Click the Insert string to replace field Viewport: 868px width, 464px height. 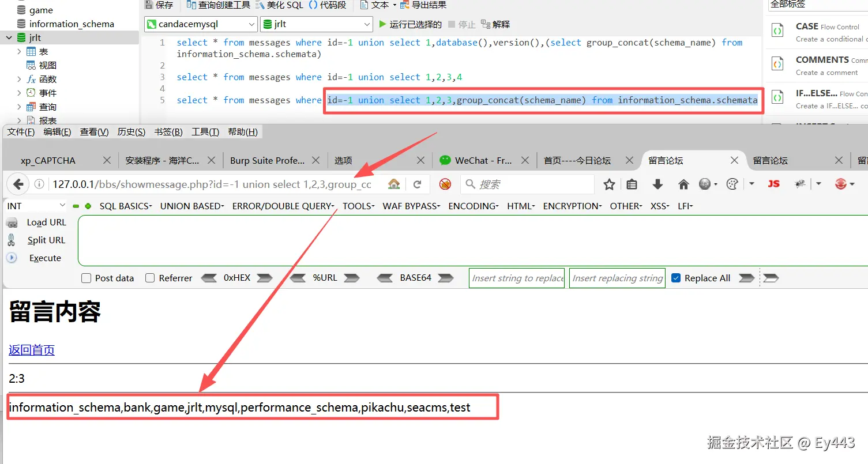[x=517, y=278]
